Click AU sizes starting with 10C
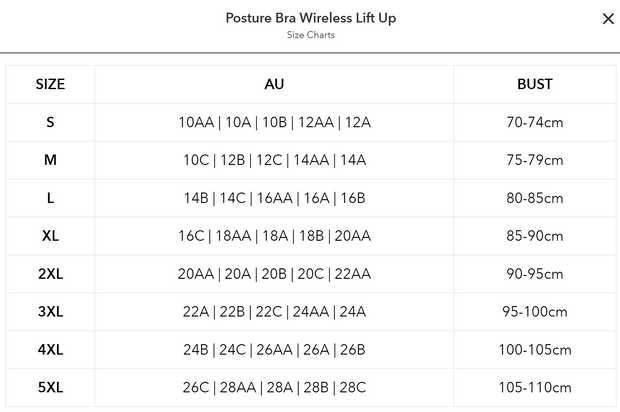The image size is (620, 412). point(274,160)
